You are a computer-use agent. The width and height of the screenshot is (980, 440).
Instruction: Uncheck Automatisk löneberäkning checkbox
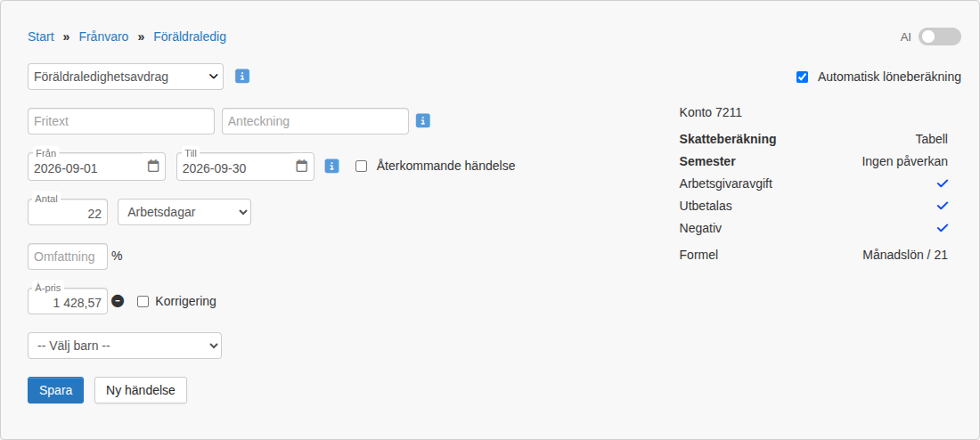(803, 77)
